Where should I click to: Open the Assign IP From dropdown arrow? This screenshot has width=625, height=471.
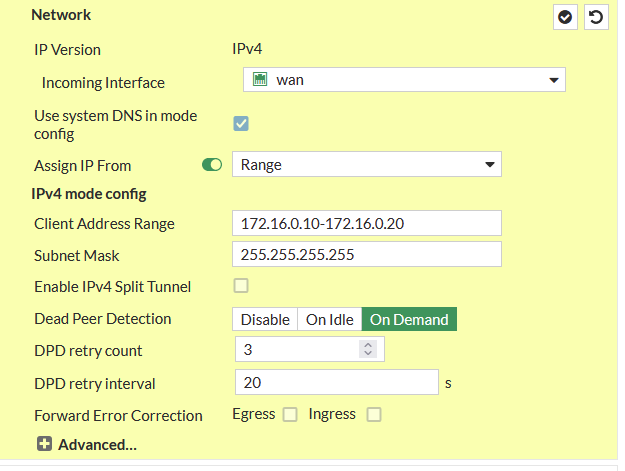click(x=489, y=164)
